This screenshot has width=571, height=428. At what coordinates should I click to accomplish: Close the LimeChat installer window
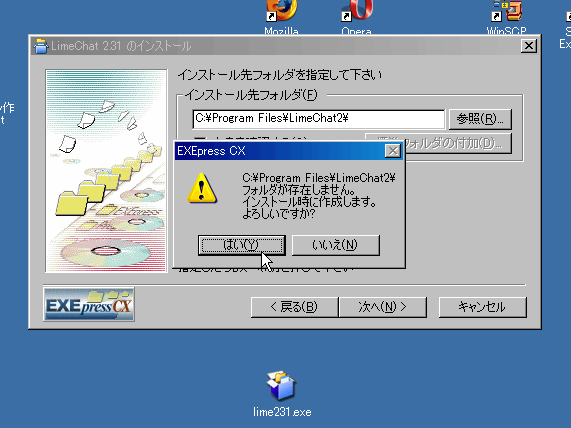[529, 46]
